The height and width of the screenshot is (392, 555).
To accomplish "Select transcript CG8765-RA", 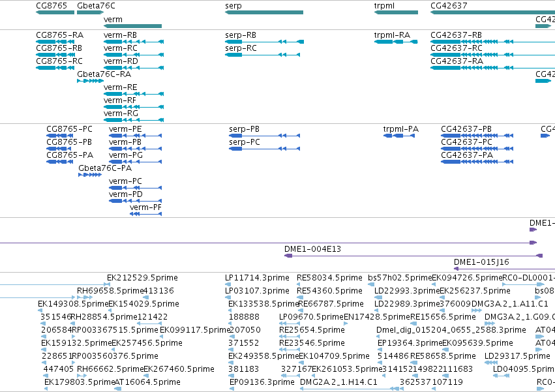I will [x=55, y=42].
